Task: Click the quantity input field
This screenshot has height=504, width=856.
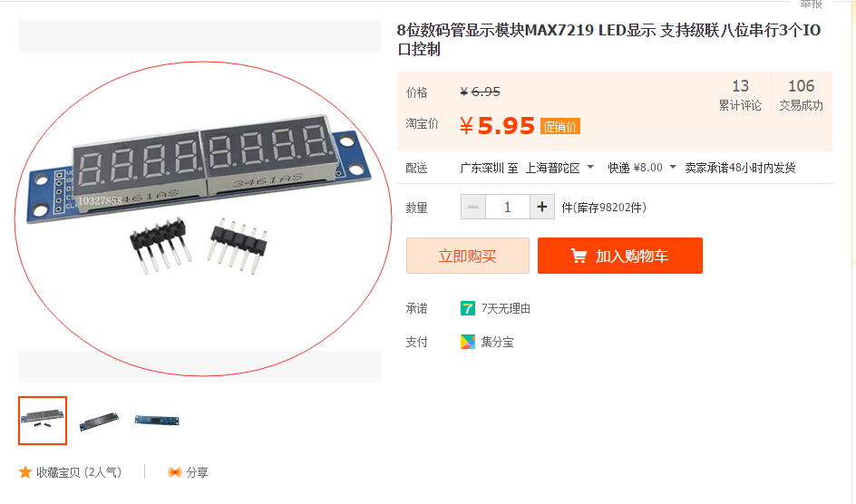Action: [x=508, y=207]
